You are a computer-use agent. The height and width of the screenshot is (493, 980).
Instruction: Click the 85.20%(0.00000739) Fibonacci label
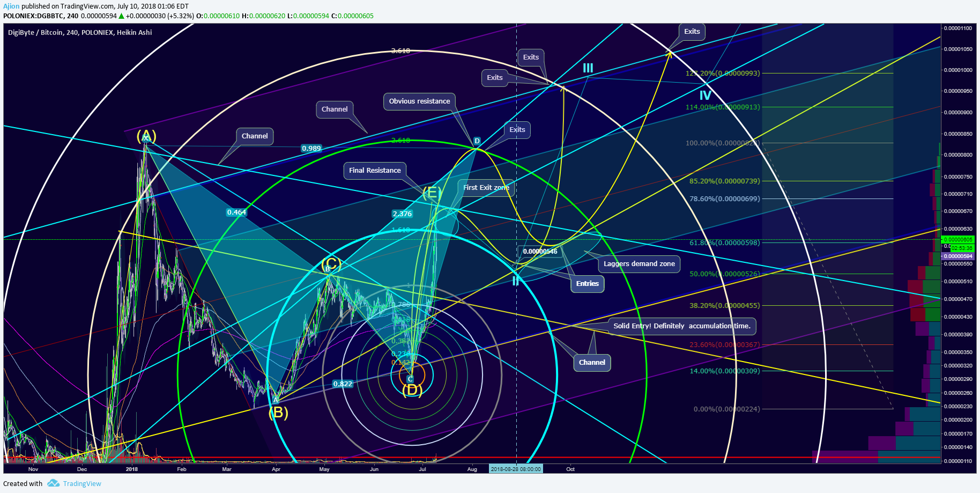(x=724, y=181)
